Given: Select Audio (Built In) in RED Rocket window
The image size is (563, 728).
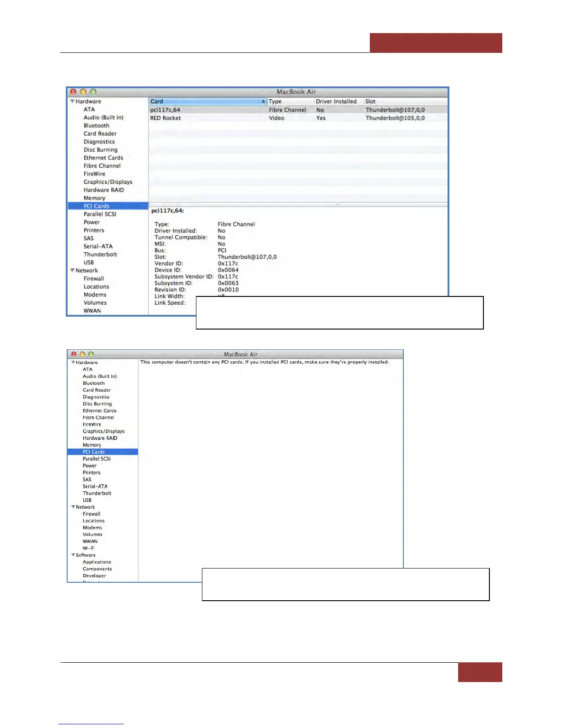Looking at the screenshot, I should [103, 118].
